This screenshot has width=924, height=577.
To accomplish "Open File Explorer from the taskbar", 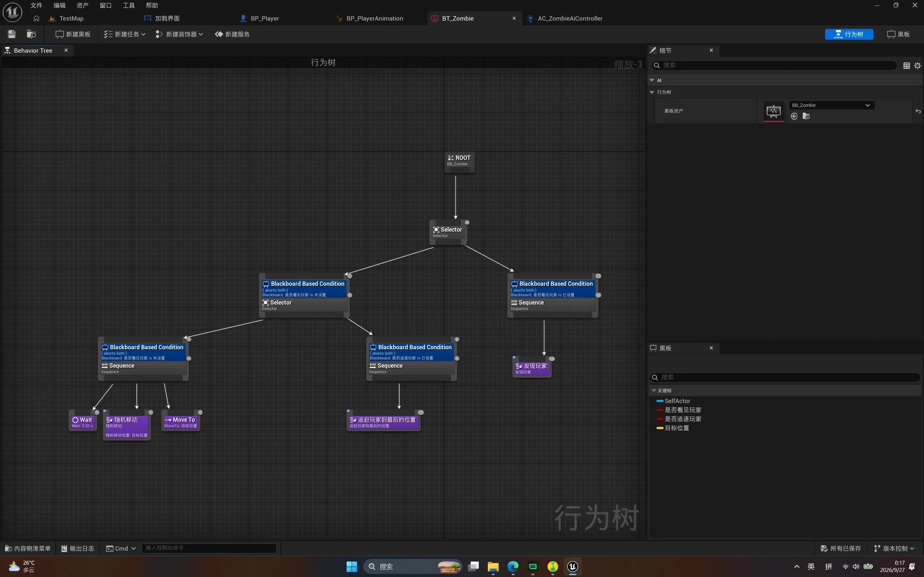I will tap(493, 567).
